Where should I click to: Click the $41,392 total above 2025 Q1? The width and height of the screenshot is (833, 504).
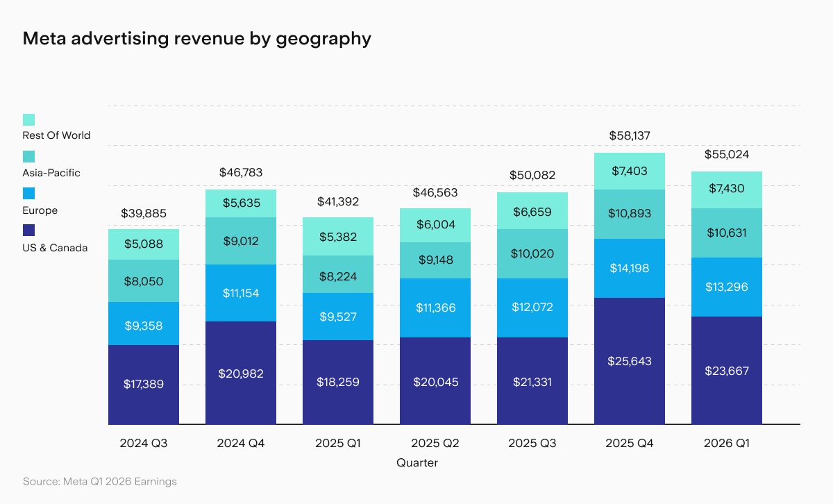pyautogui.click(x=338, y=202)
